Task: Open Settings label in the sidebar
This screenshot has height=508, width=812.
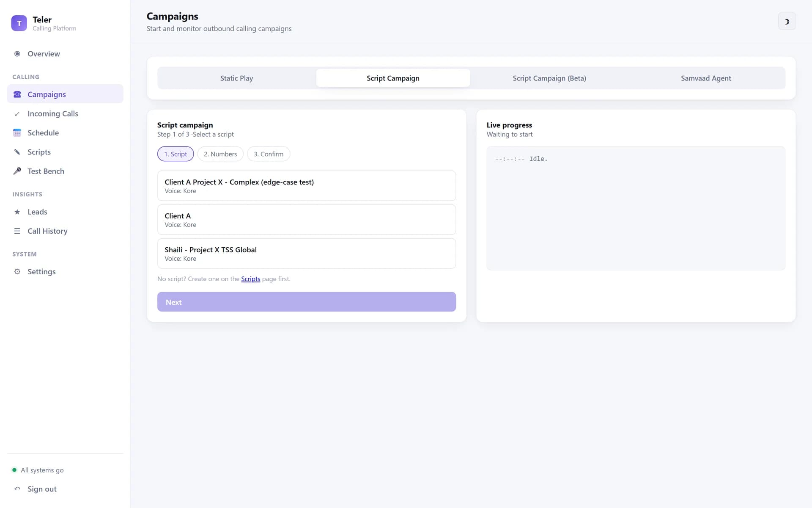Action: 41,272
